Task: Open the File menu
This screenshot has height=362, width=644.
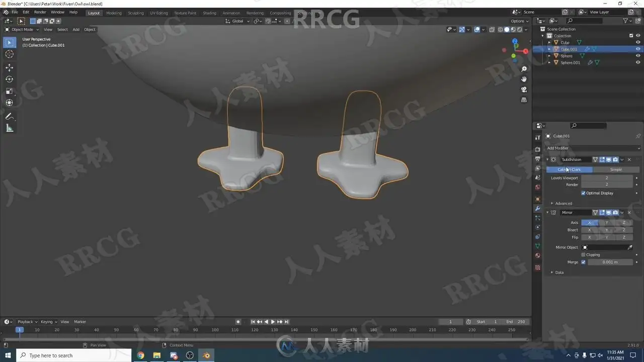Action: pos(15,12)
